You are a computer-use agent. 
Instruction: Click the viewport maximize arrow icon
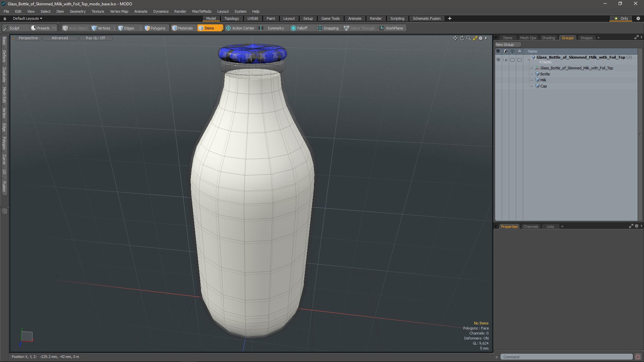pyautogui.click(x=475, y=38)
